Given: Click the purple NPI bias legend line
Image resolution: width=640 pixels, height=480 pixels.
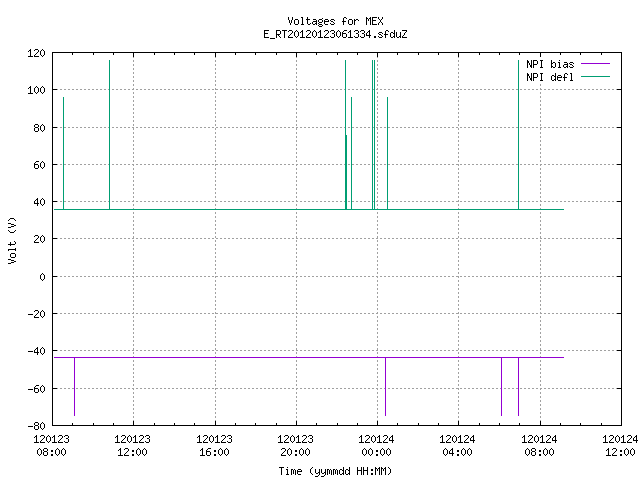Looking at the screenshot, I should coord(595,64).
